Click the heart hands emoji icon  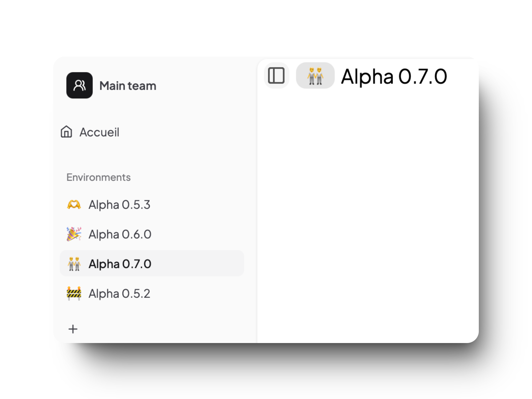(x=74, y=205)
